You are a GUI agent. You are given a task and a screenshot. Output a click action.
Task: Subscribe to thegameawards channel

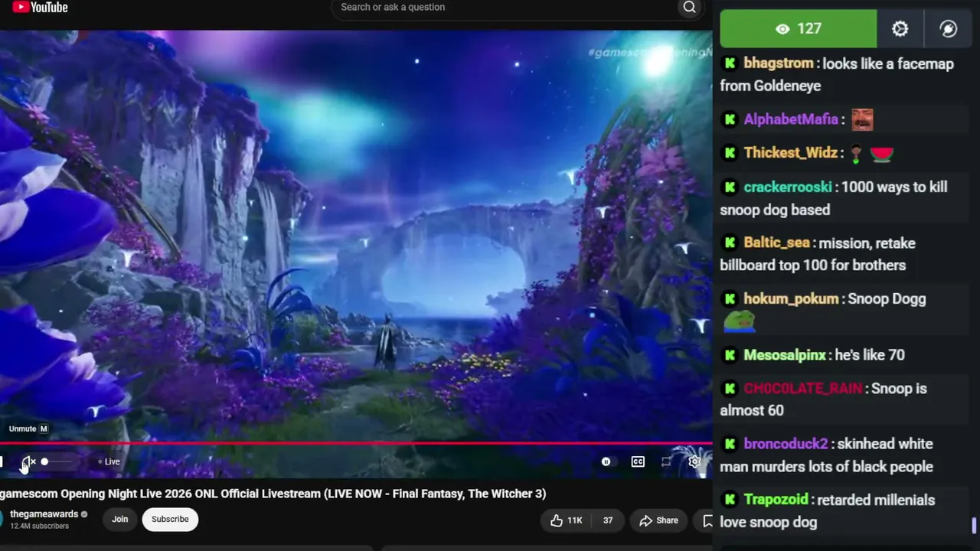pyautogui.click(x=170, y=519)
